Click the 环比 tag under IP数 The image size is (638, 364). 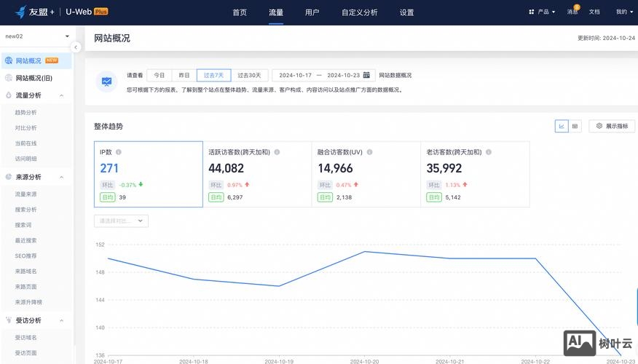[x=107, y=185]
